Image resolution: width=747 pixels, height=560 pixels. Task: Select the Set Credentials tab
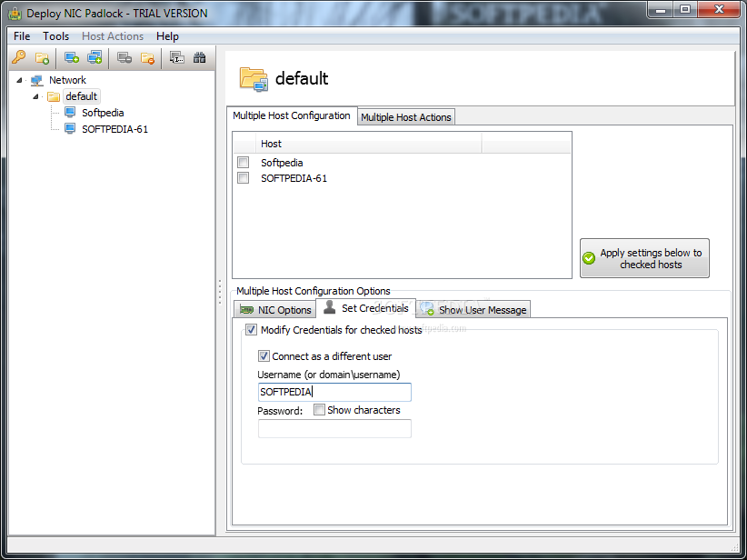[366, 308]
